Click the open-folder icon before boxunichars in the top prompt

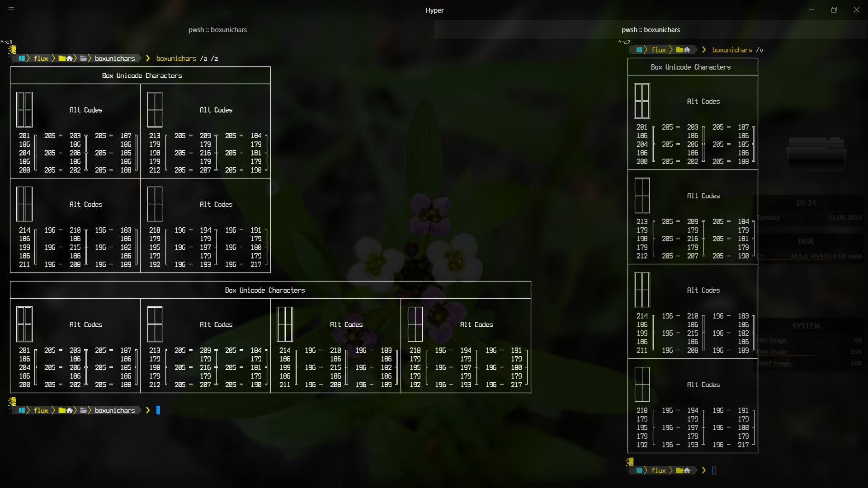pos(84,58)
